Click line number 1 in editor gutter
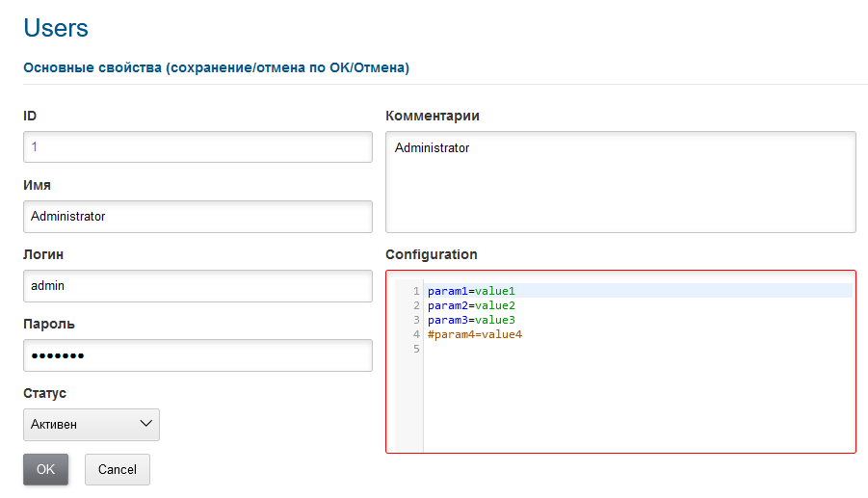This screenshot has height=498, width=868. tap(415, 291)
